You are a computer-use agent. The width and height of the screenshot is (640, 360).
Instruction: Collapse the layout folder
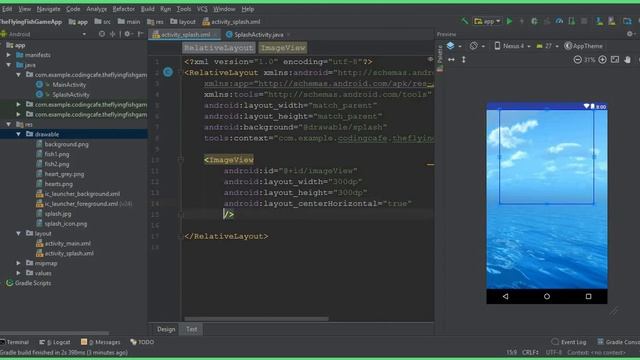click(x=18, y=233)
